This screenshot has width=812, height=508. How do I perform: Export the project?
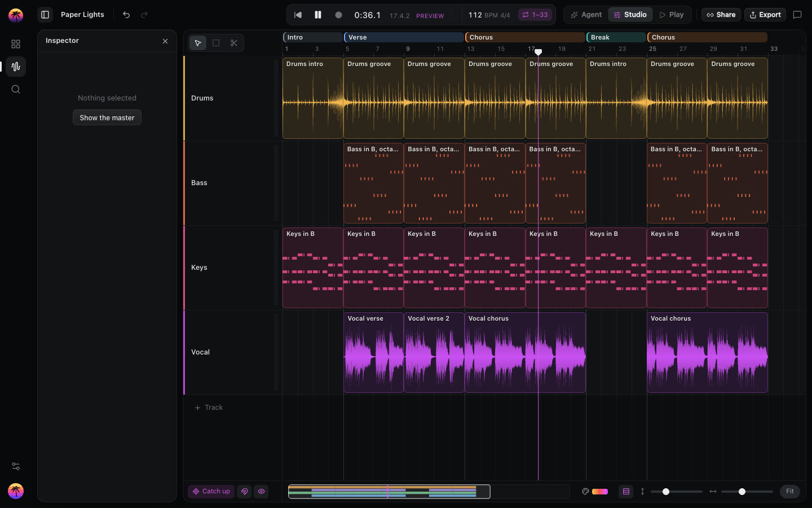[765, 15]
